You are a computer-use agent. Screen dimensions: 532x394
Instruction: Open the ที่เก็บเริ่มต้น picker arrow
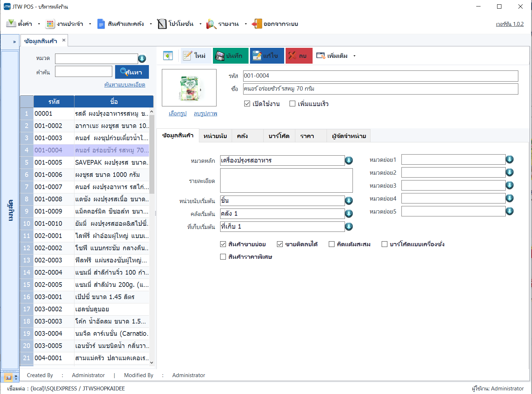point(349,226)
